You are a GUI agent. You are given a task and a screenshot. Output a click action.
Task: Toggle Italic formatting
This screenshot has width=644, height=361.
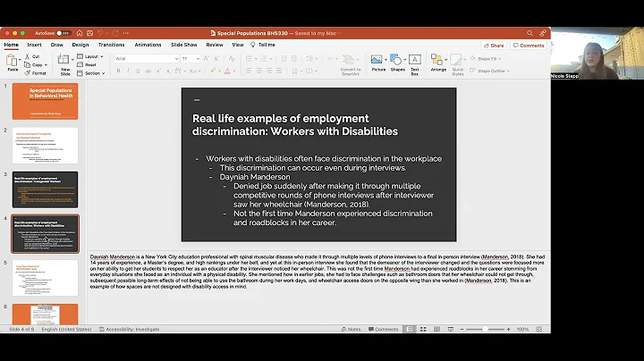pyautogui.click(x=128, y=71)
